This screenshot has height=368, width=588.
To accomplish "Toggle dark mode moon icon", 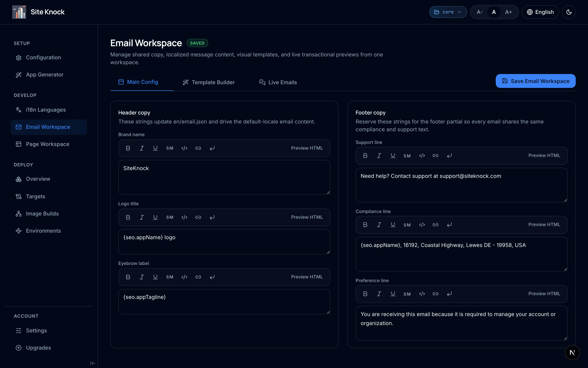I will point(569,12).
